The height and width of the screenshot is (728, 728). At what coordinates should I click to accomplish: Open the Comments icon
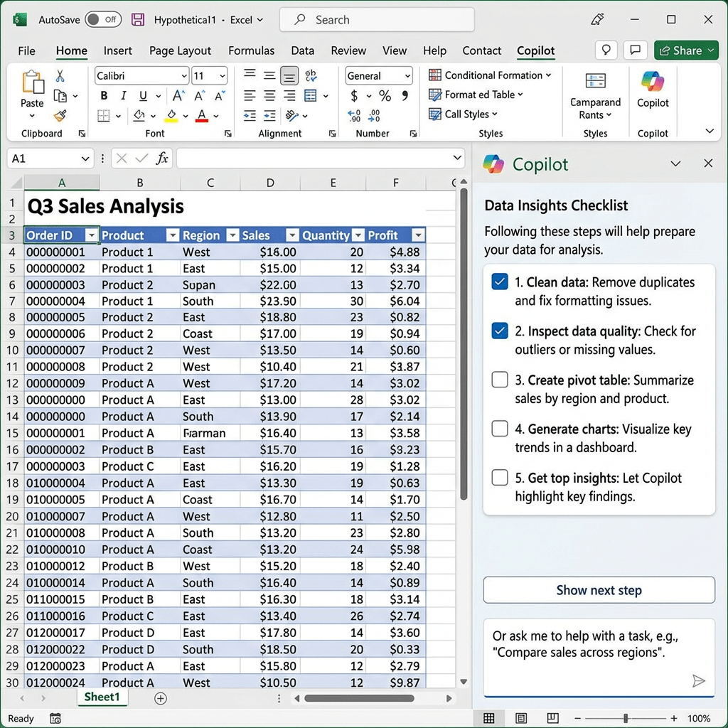tap(635, 50)
